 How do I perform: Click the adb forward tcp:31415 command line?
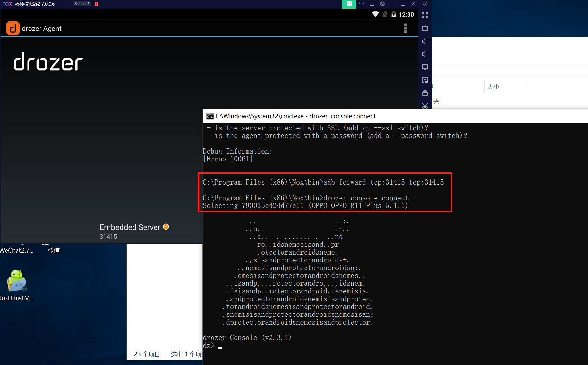tap(323, 182)
